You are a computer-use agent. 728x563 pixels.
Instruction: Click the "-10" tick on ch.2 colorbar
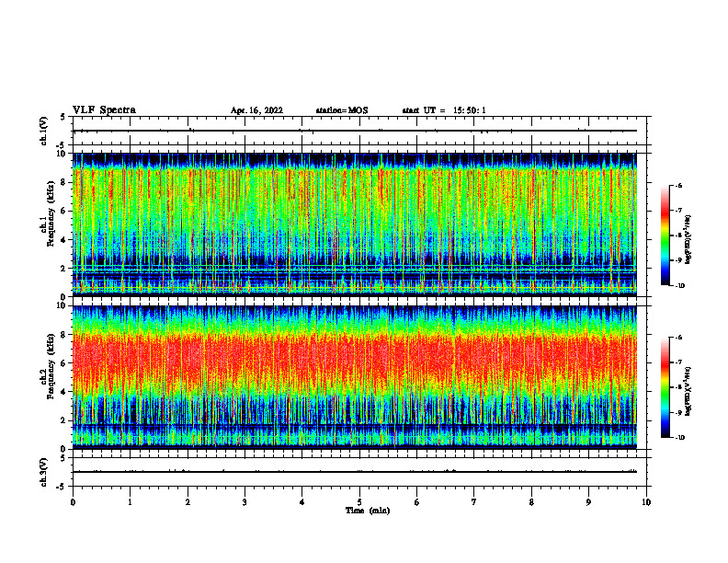point(679,438)
